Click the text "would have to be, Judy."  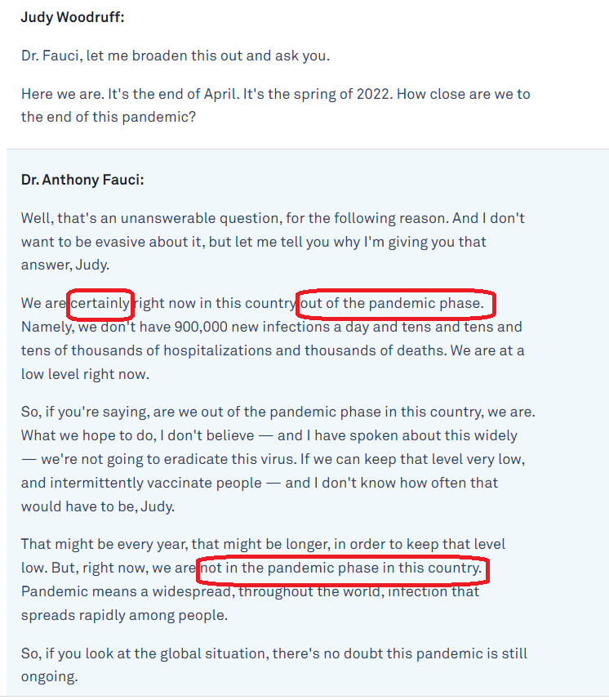(x=98, y=506)
